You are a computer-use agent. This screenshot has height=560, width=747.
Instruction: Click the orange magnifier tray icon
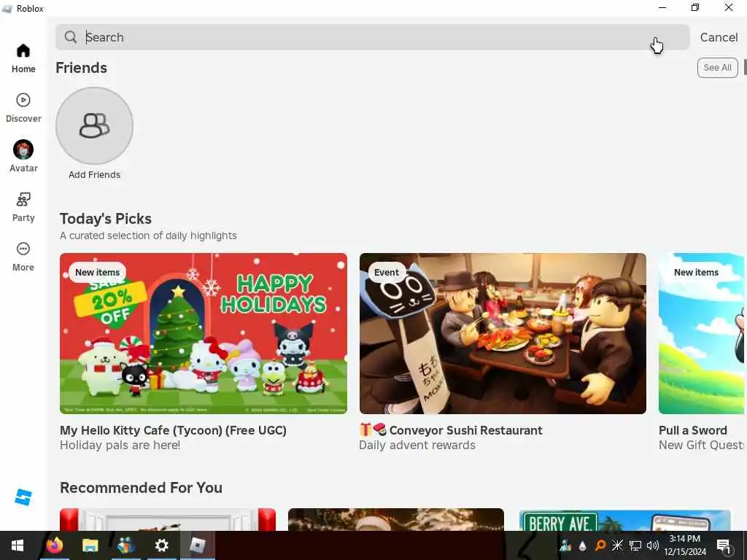pos(600,545)
